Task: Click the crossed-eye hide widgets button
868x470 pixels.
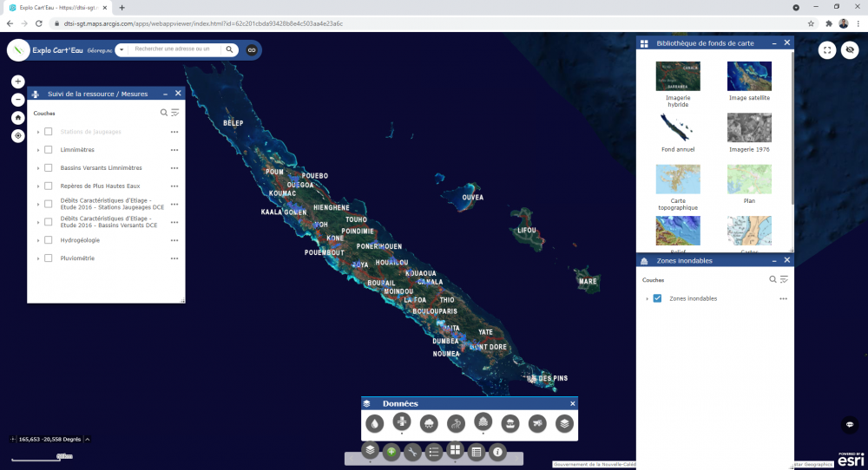Action: 850,49
